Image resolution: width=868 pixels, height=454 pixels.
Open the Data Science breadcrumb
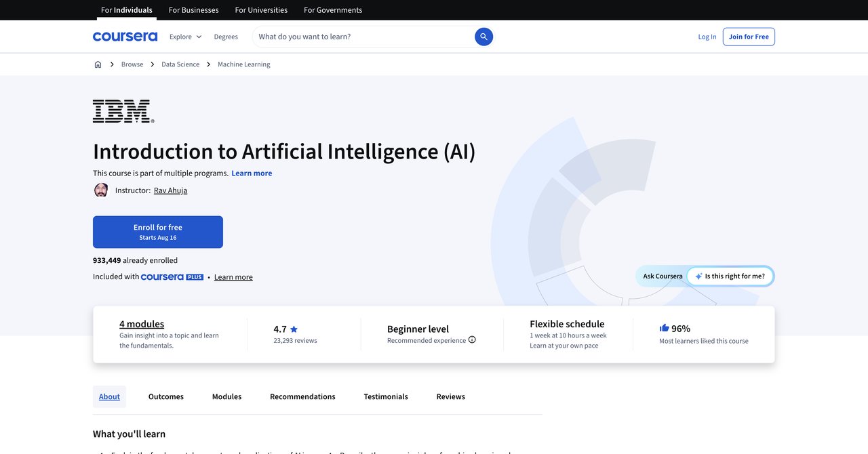[180, 64]
